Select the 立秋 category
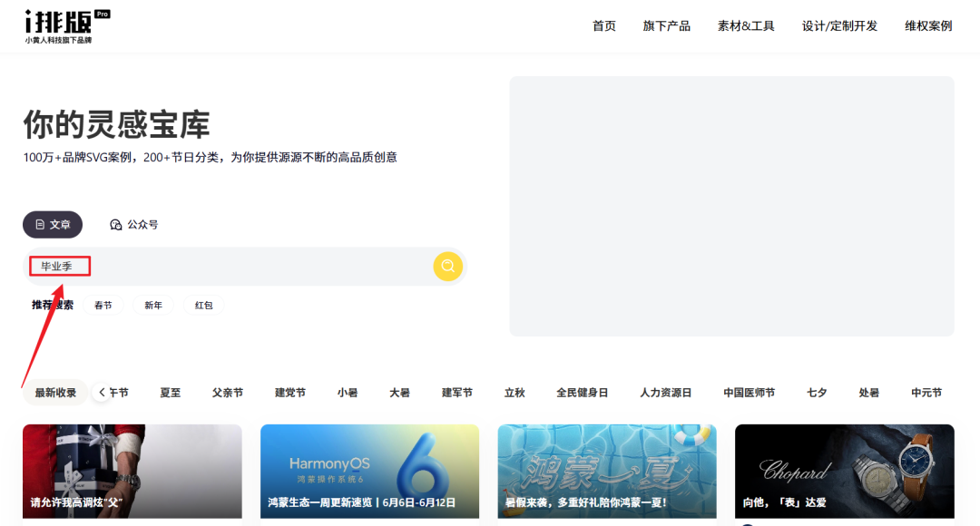 [514, 393]
